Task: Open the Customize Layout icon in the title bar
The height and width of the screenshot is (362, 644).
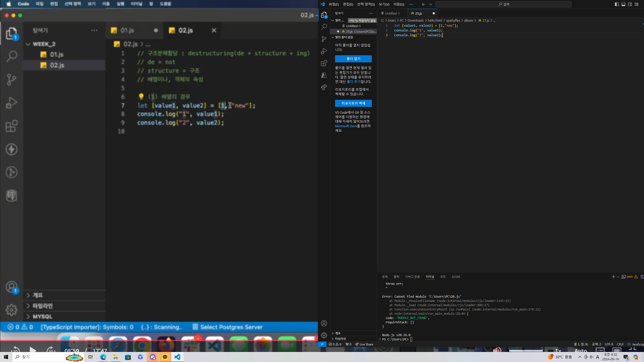Action: [637, 4]
